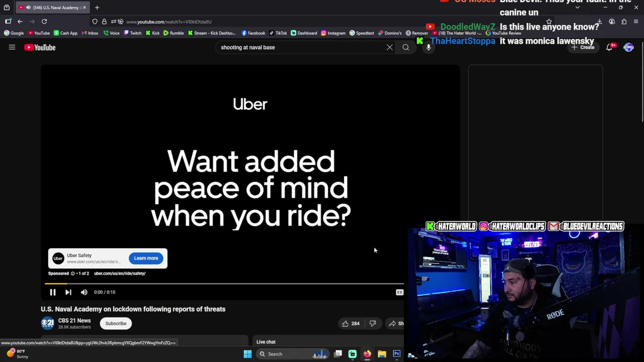Open File Explorer from the taskbar
Viewport: 644px width, 362px height.
pyautogui.click(x=382, y=354)
